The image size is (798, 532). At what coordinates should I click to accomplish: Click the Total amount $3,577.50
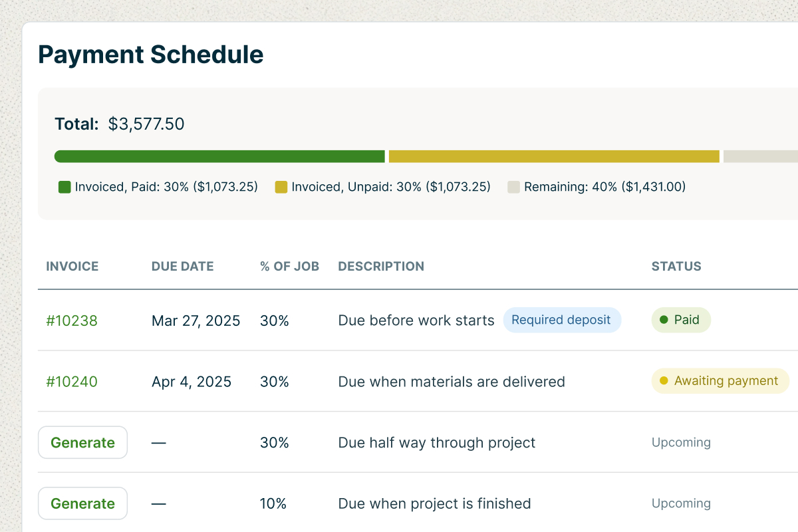[146, 124]
